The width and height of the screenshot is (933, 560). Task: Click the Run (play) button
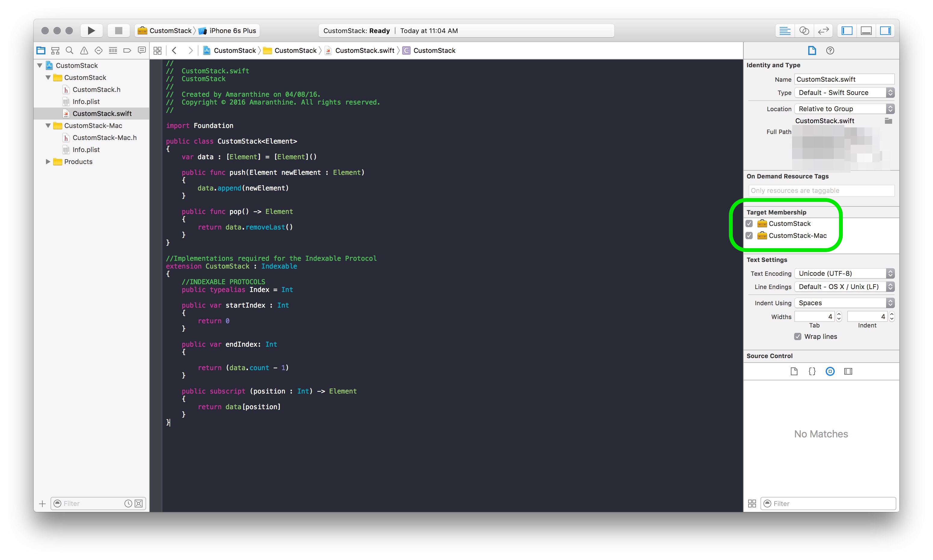(91, 31)
